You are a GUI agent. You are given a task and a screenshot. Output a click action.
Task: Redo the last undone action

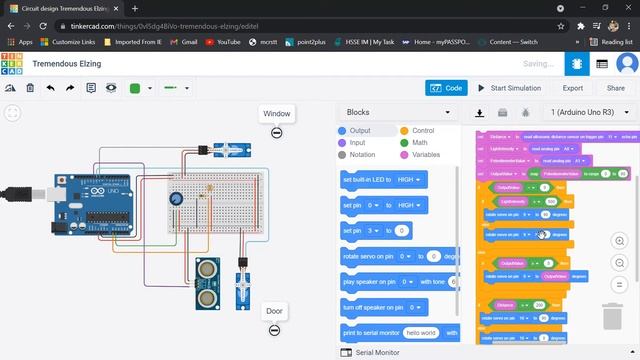point(70,88)
